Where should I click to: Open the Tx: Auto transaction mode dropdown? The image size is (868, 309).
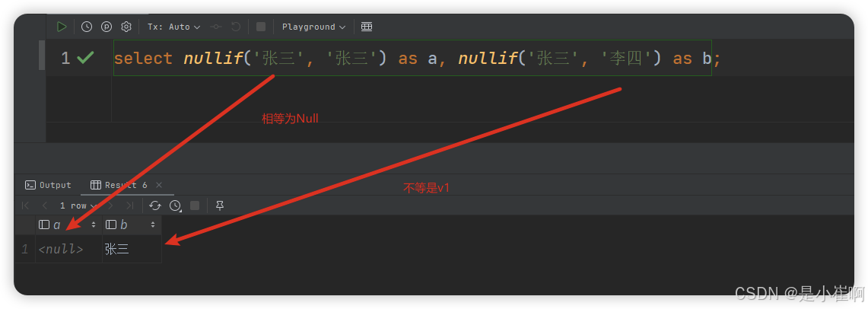pyautogui.click(x=173, y=27)
